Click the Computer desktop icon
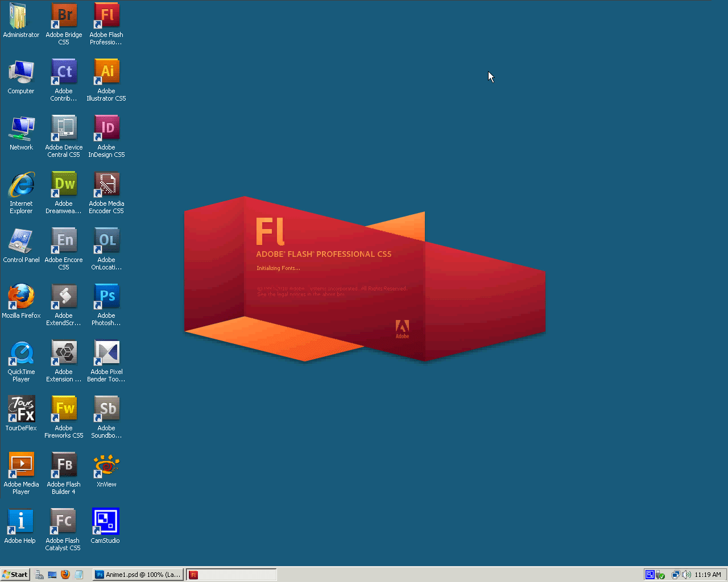This screenshot has width=728, height=582. (x=21, y=77)
